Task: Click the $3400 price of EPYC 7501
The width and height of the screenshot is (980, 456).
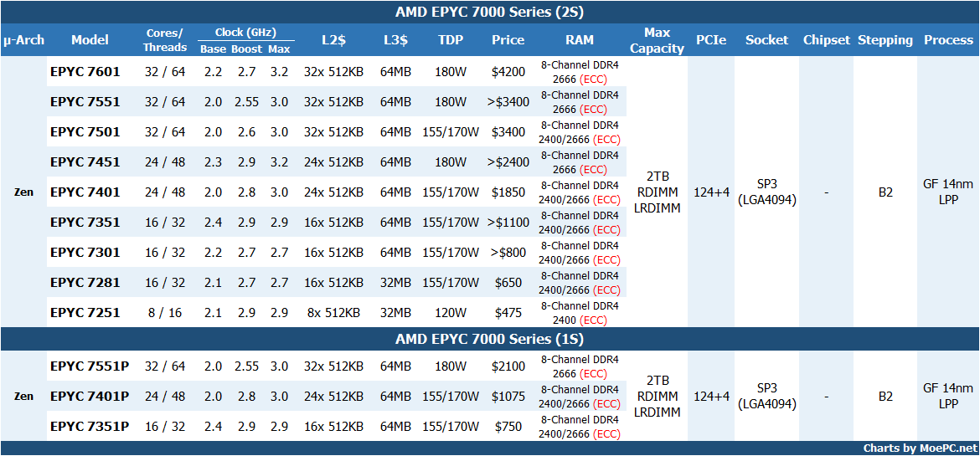Action: point(508,132)
